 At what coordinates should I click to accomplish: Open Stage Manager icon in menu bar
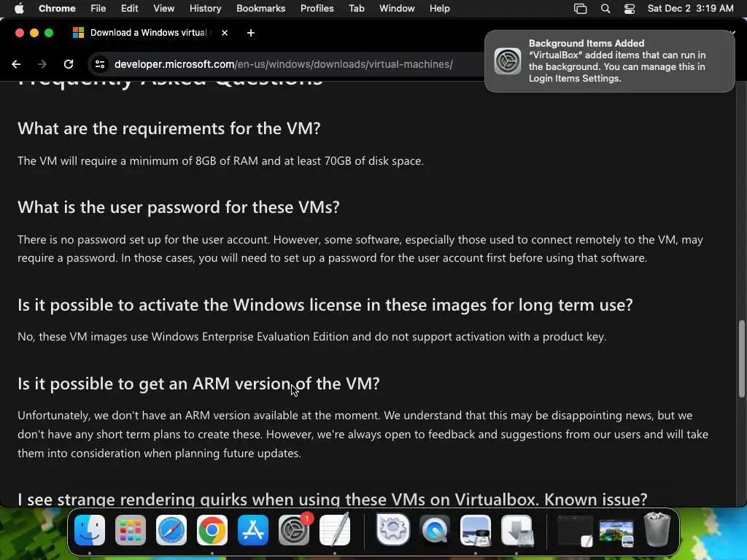[x=580, y=9]
